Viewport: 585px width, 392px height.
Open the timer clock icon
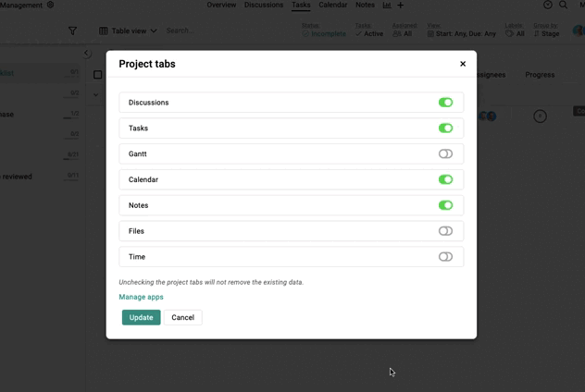[x=548, y=5]
